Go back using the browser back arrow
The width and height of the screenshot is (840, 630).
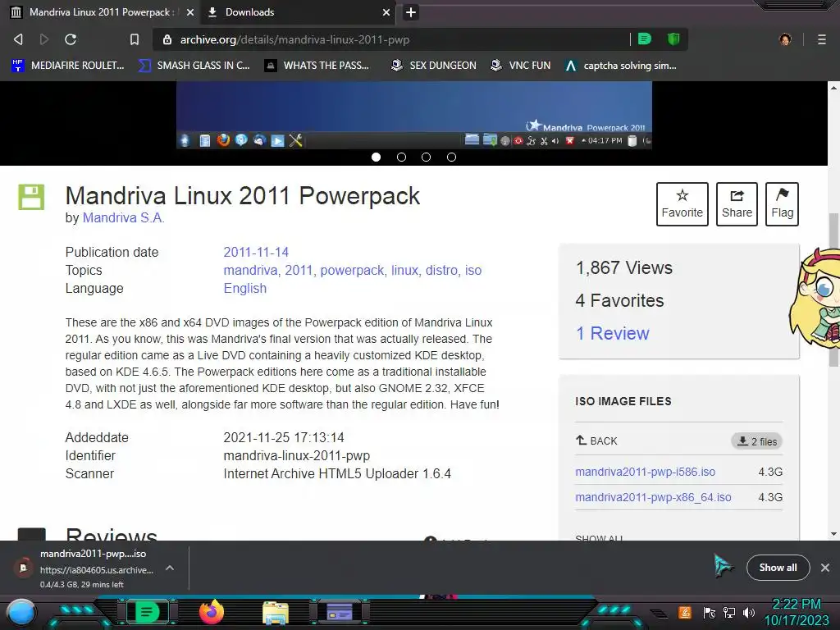tap(18, 39)
